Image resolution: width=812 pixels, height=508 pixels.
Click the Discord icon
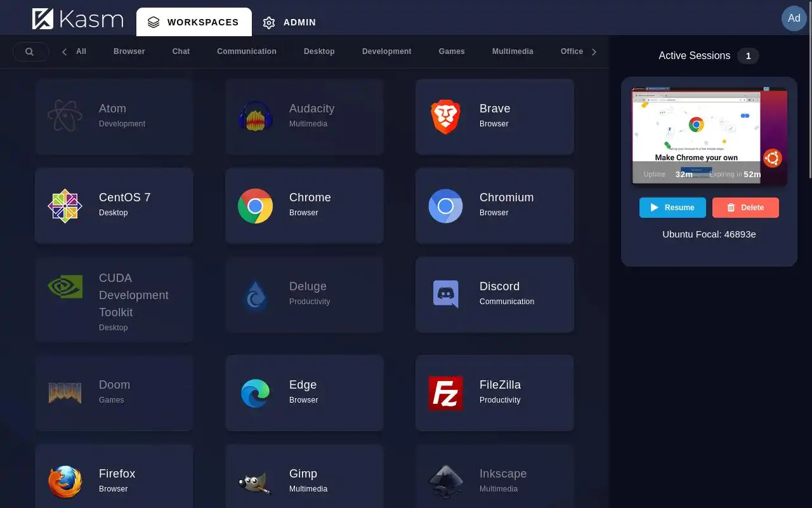(445, 295)
